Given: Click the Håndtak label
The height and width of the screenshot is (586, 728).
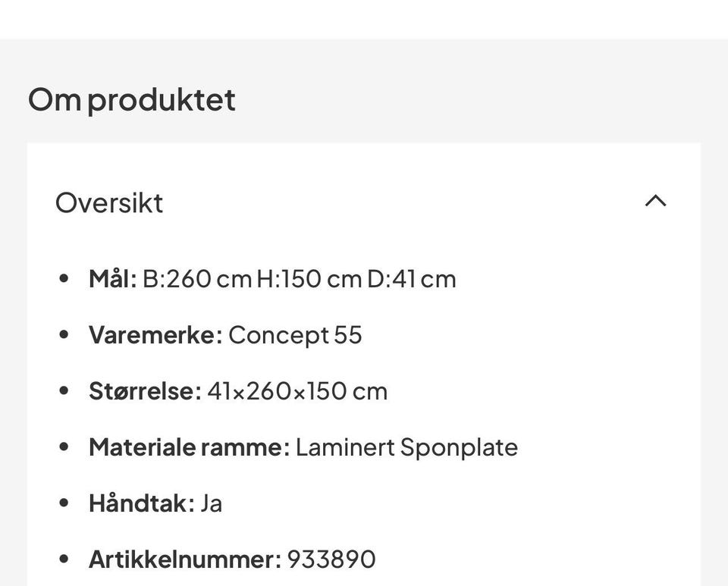Looking at the screenshot, I should click(141, 503).
